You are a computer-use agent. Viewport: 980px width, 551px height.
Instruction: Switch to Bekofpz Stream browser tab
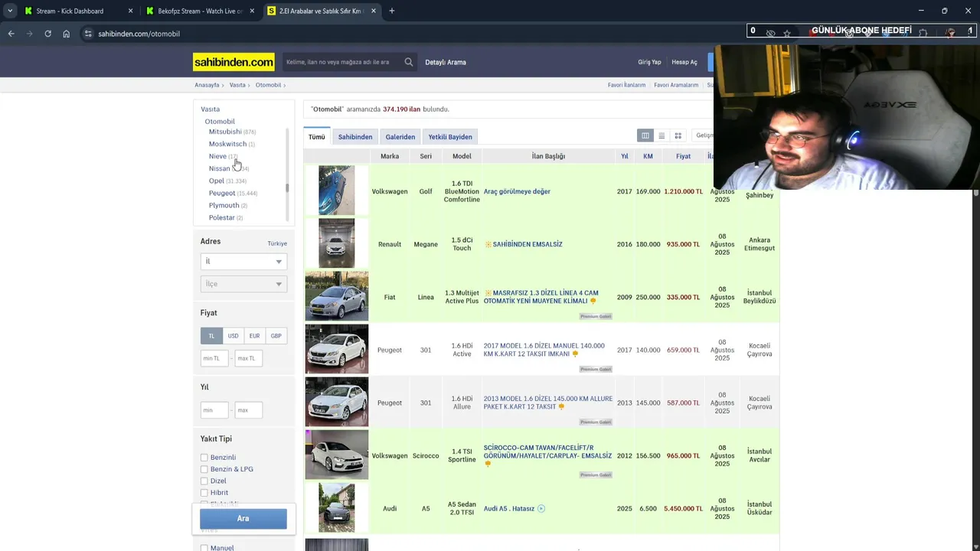(x=201, y=11)
